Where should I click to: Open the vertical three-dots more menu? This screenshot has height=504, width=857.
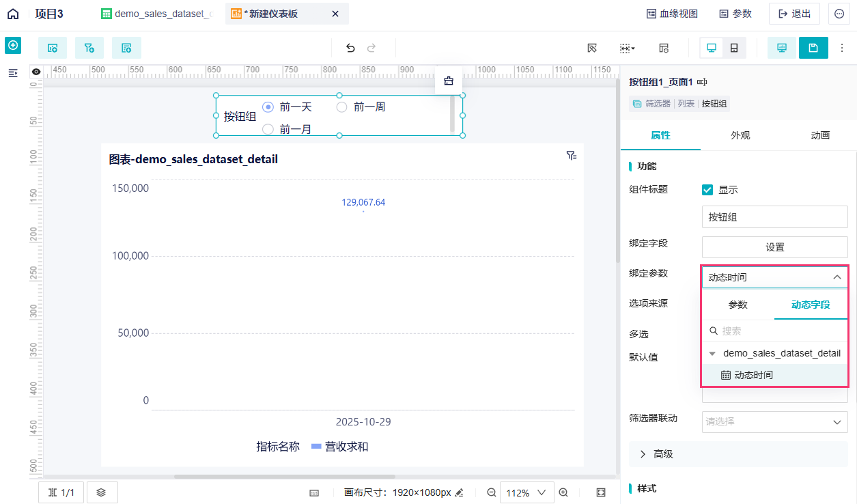click(x=842, y=48)
